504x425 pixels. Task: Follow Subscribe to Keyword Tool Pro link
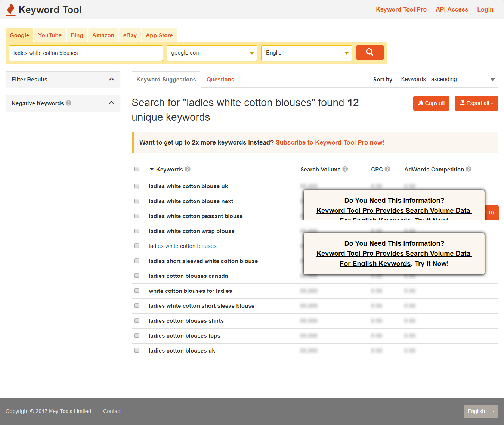[330, 142]
